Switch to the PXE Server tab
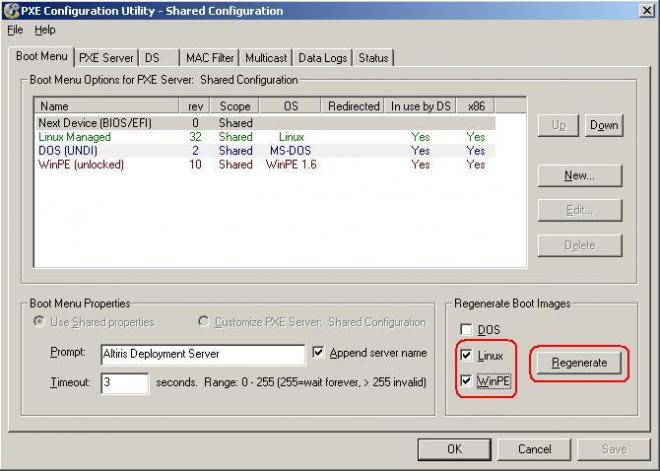The image size is (660, 471). [106, 58]
